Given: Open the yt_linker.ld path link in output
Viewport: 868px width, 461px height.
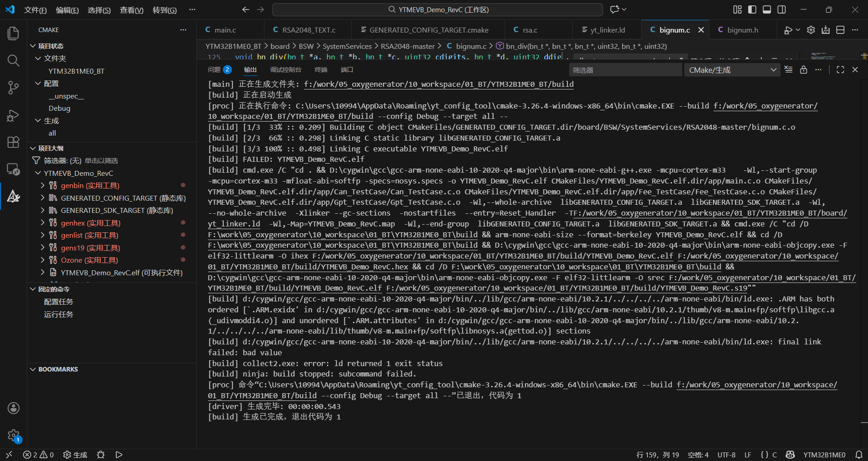Looking at the screenshot, I should click(x=234, y=224).
